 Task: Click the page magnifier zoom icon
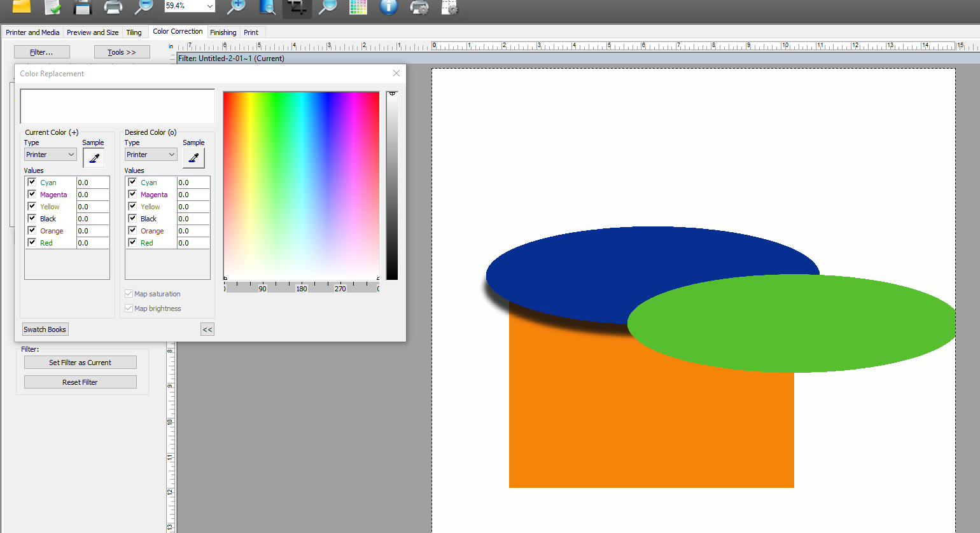click(x=267, y=7)
